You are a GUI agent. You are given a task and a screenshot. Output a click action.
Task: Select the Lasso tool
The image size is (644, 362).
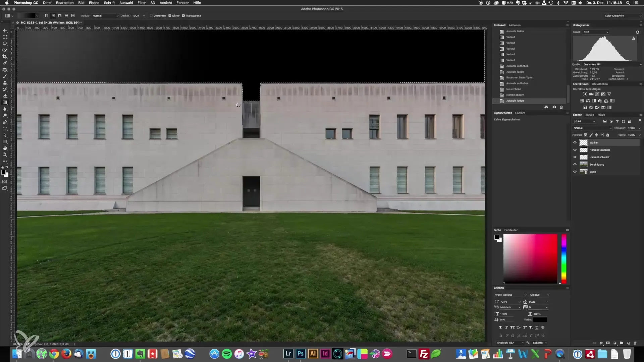[5, 44]
